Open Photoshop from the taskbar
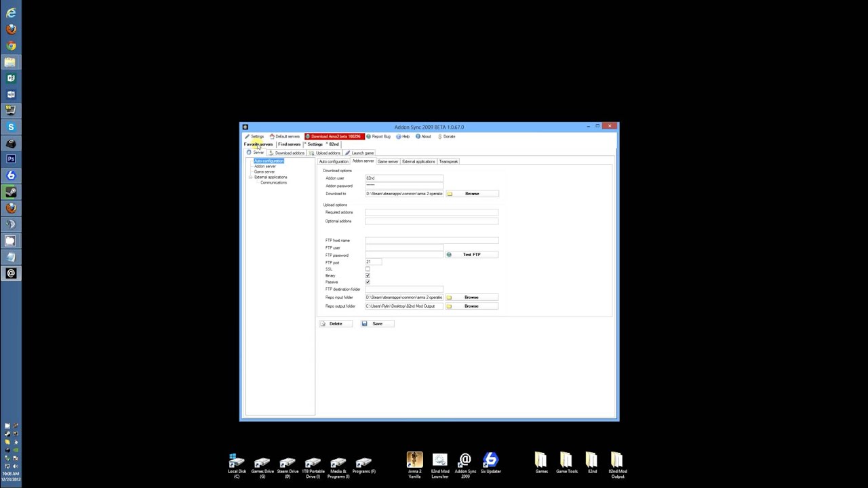This screenshot has height=488, width=868. click(11, 159)
